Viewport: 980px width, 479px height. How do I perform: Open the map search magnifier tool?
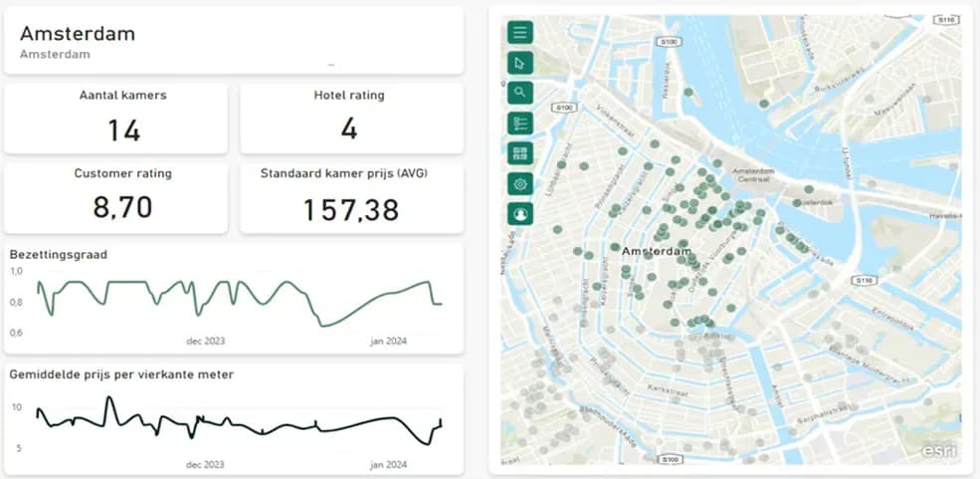click(x=520, y=93)
